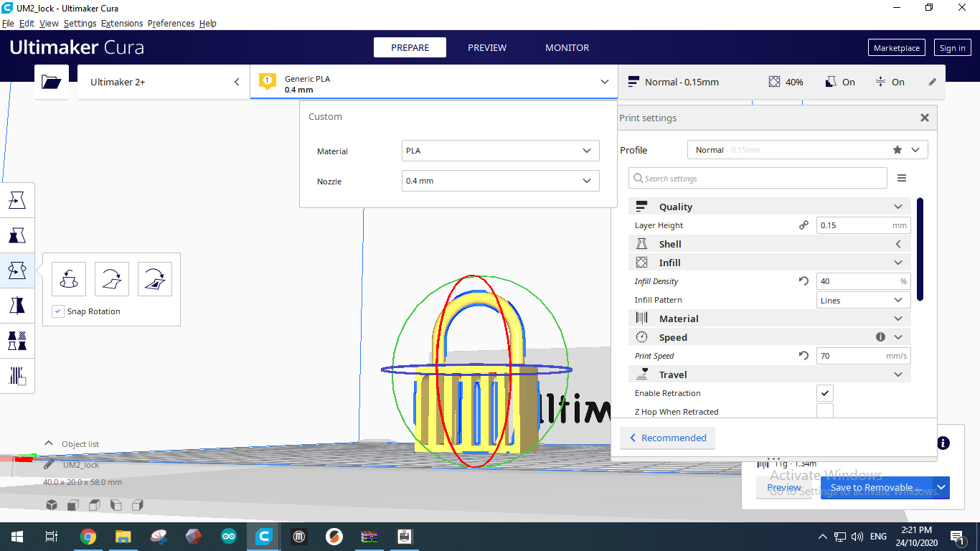Select the Support Blocker tool
Viewport: 980px width, 551px height.
coord(17,375)
